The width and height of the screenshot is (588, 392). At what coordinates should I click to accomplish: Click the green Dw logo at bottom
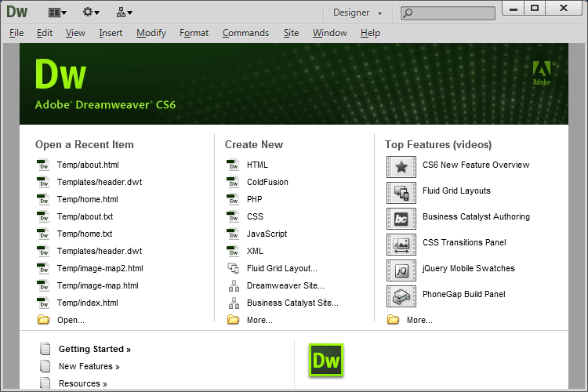(326, 361)
